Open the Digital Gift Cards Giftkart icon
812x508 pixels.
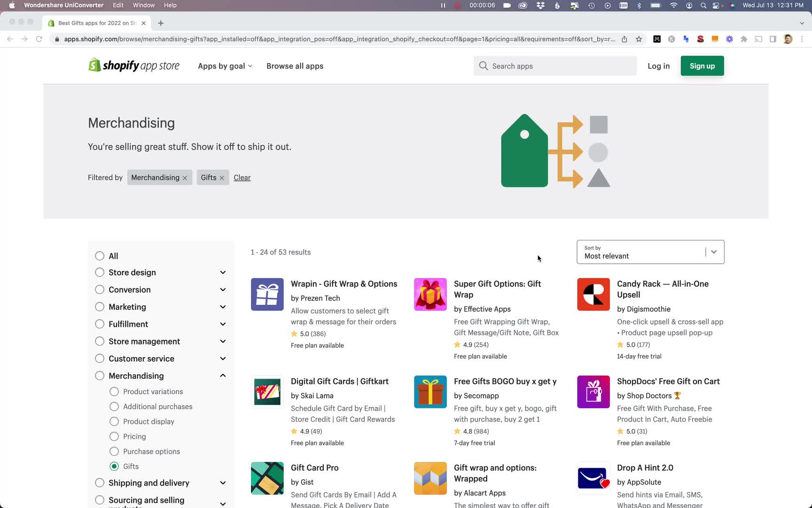tap(267, 392)
